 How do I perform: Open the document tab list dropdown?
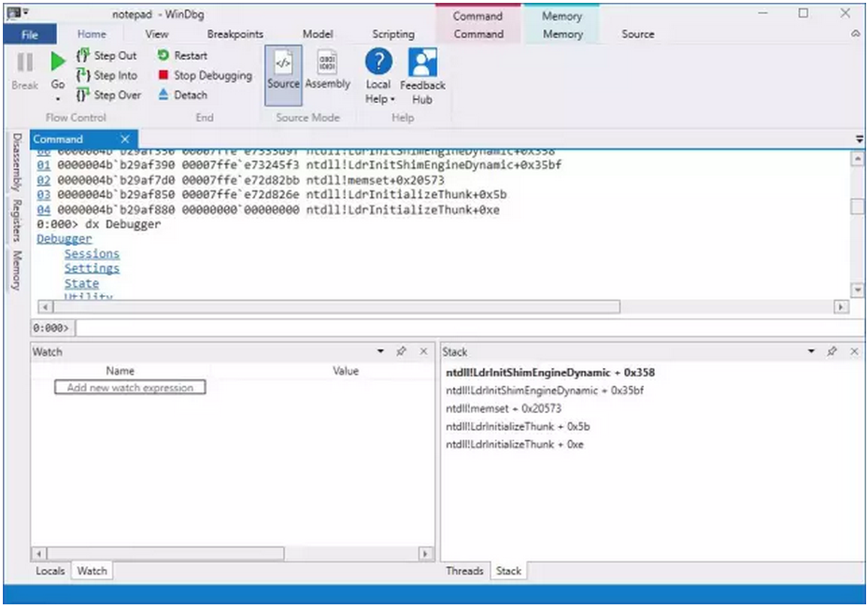pos(860,139)
